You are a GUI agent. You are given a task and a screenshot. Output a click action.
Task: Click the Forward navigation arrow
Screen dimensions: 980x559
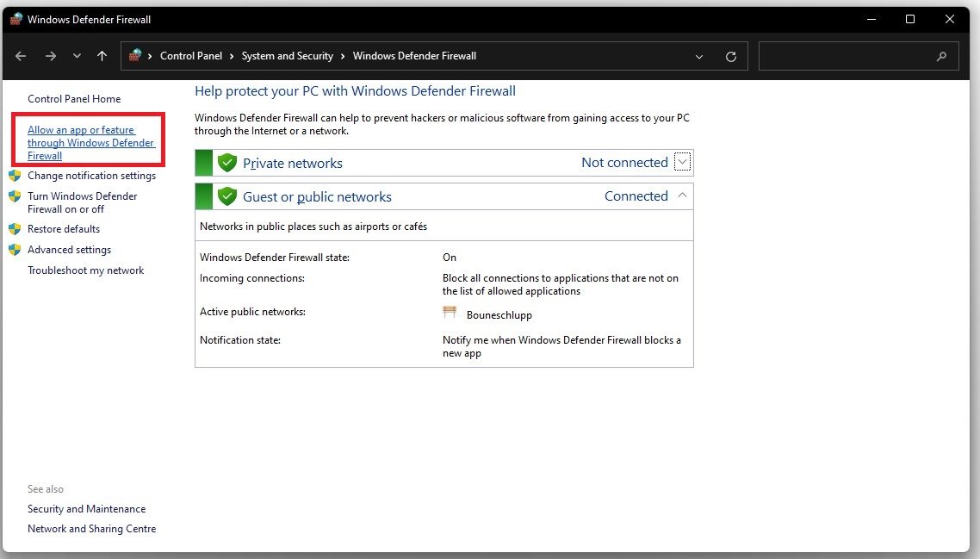51,56
